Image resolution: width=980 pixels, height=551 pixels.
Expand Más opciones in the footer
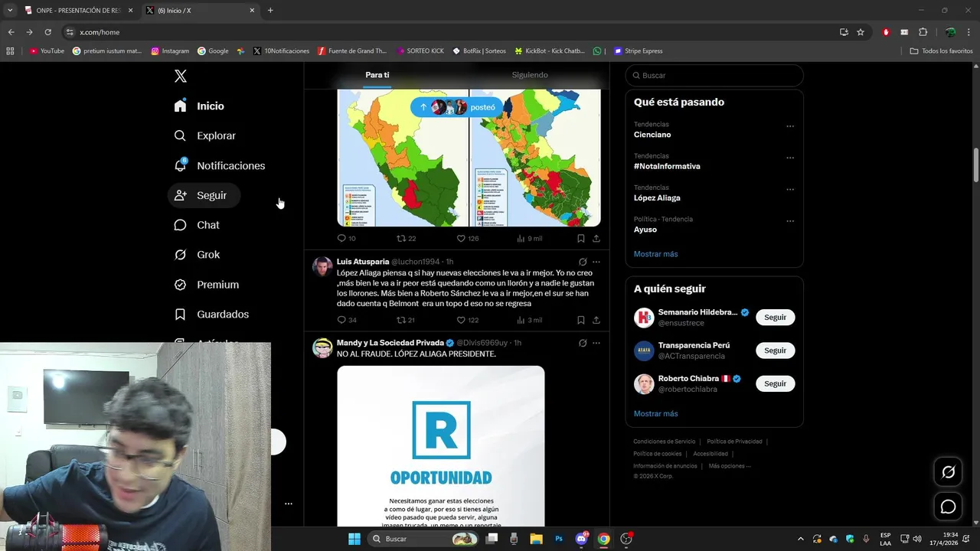pyautogui.click(x=730, y=466)
